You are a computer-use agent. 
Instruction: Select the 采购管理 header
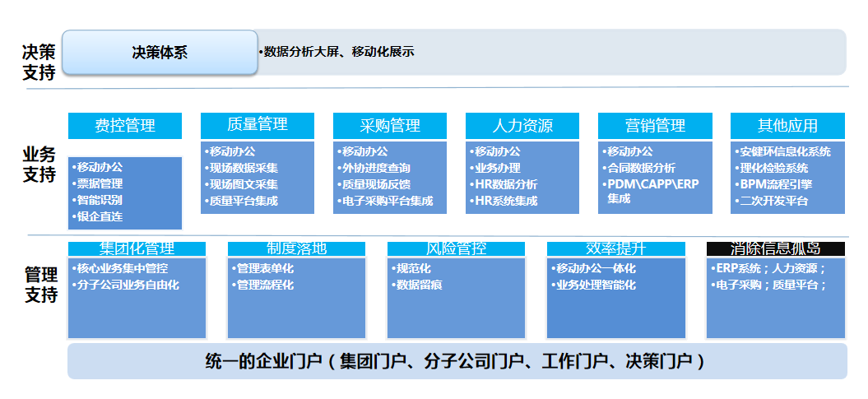[x=390, y=126]
